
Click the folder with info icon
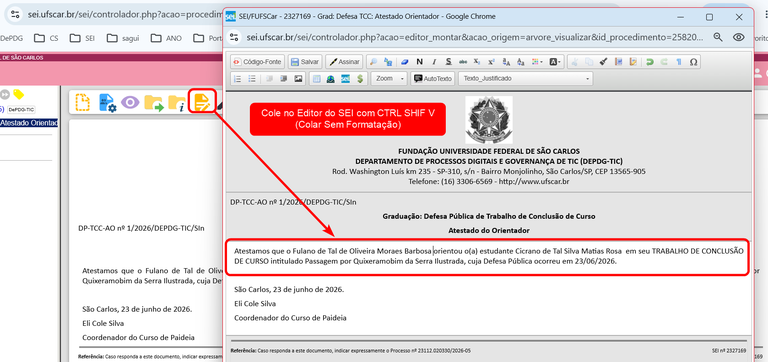pos(176,102)
